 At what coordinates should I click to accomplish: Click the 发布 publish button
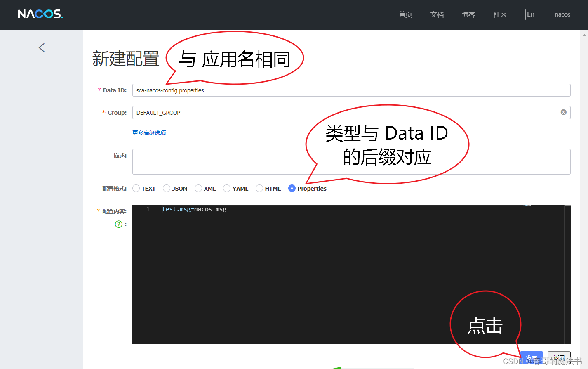[532, 358]
